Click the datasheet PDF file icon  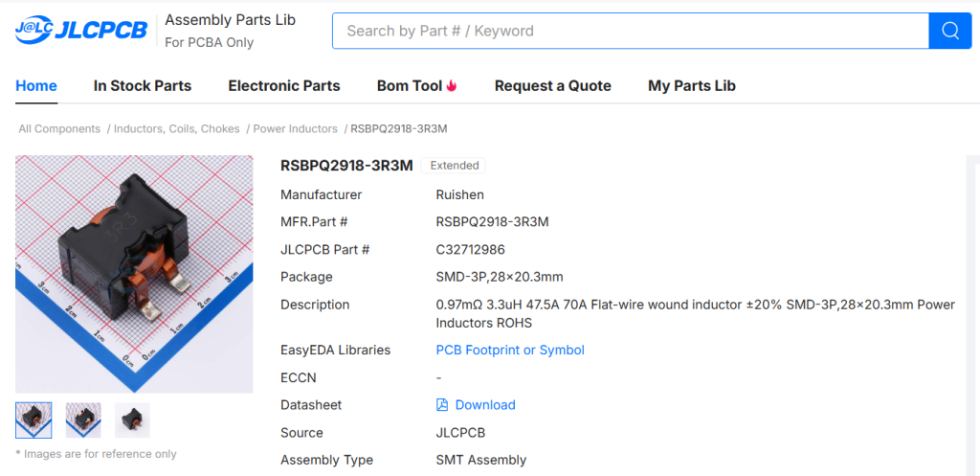coord(442,405)
